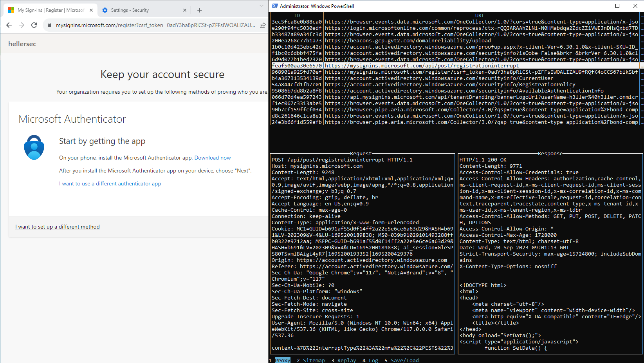Click the X-Content-Type-Options: nosniff header
The width and height of the screenshot is (644, 363).
508,267
